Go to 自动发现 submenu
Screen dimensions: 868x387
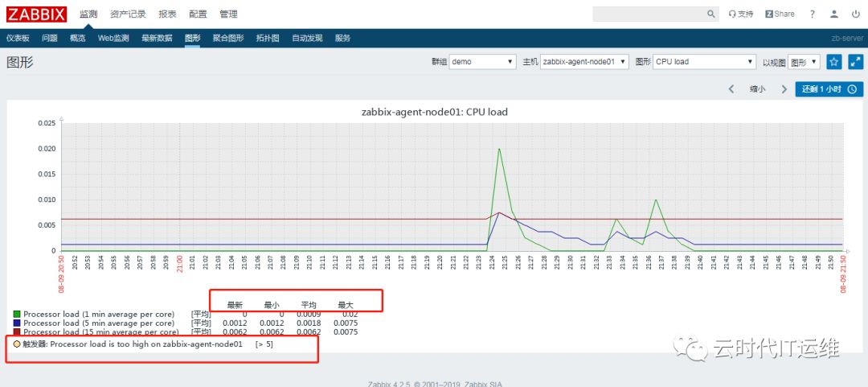(x=307, y=39)
